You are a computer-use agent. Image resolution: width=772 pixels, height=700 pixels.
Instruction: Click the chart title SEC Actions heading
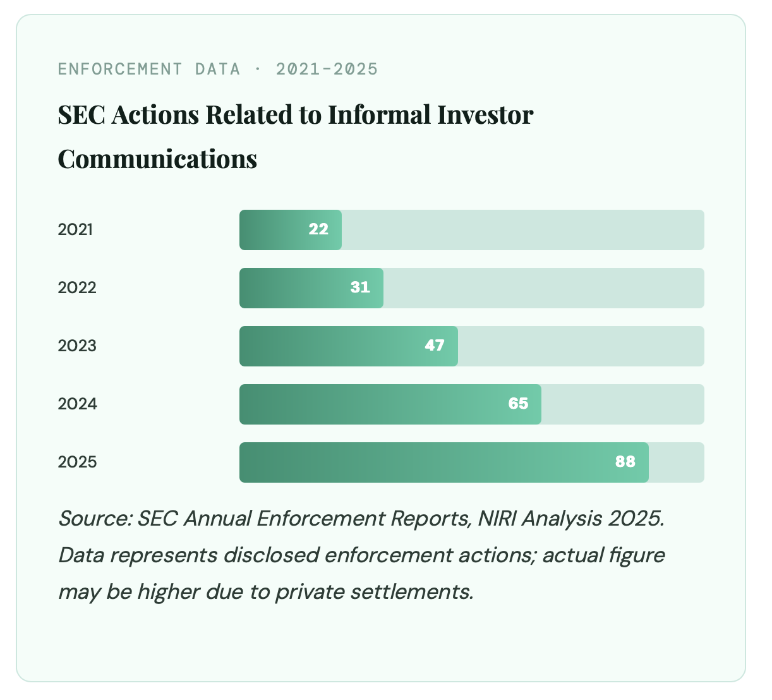[x=295, y=136]
